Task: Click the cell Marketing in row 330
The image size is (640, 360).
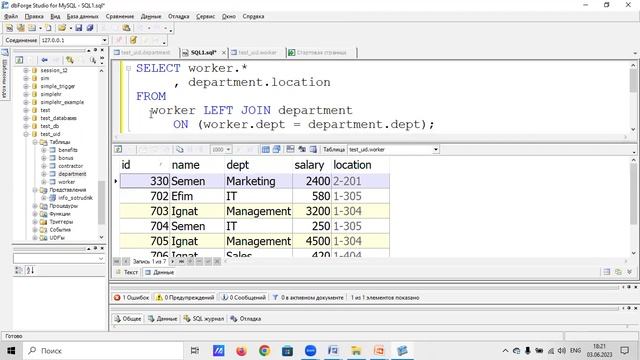Action: click(258, 181)
